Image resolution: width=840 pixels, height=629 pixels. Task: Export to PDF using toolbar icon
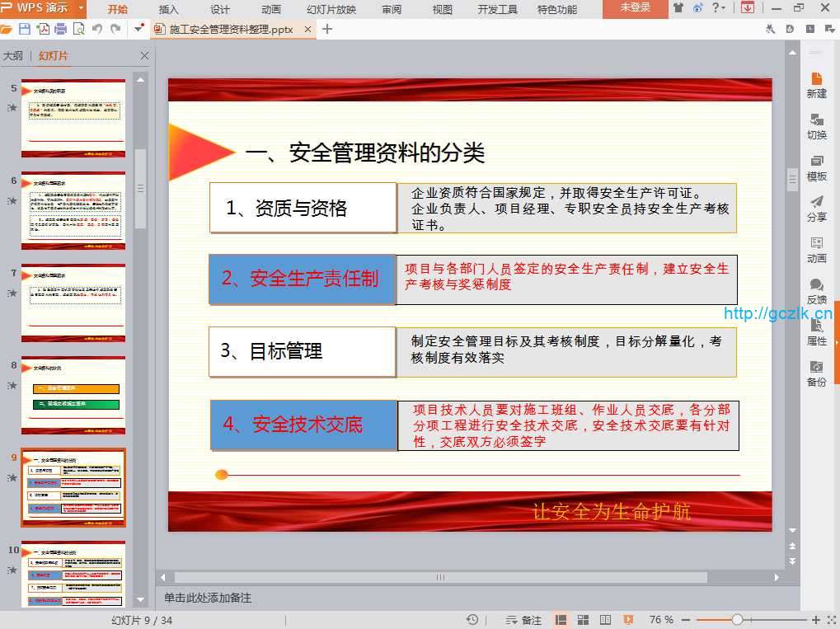(x=43, y=29)
